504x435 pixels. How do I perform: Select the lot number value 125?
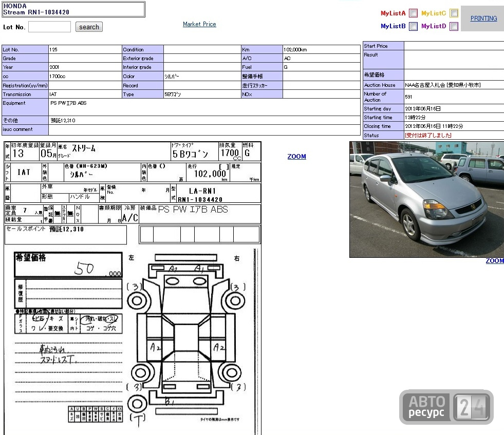pos(53,49)
